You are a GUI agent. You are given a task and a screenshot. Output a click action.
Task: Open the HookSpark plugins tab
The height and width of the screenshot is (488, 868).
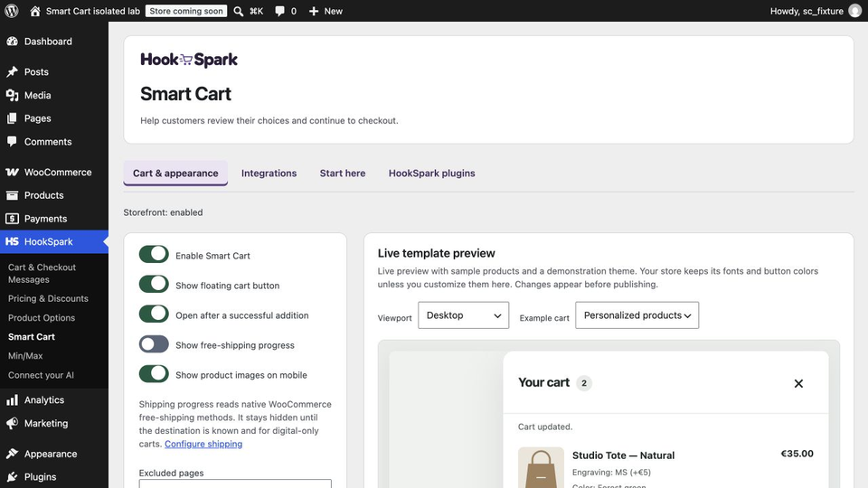pos(432,174)
